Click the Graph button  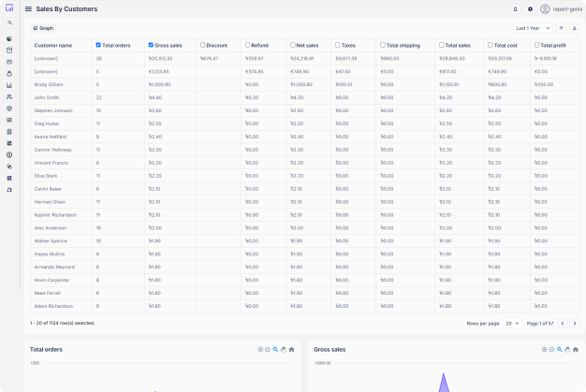click(43, 28)
